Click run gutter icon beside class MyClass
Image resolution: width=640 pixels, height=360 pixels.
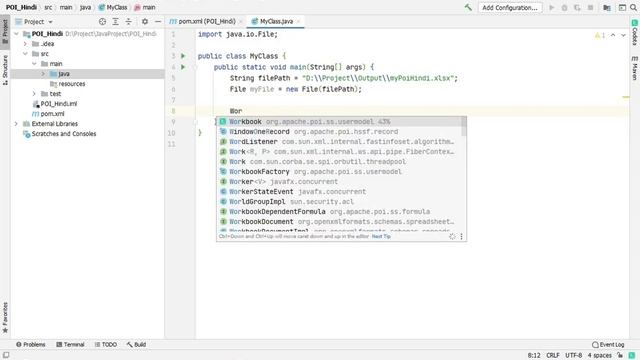point(183,56)
